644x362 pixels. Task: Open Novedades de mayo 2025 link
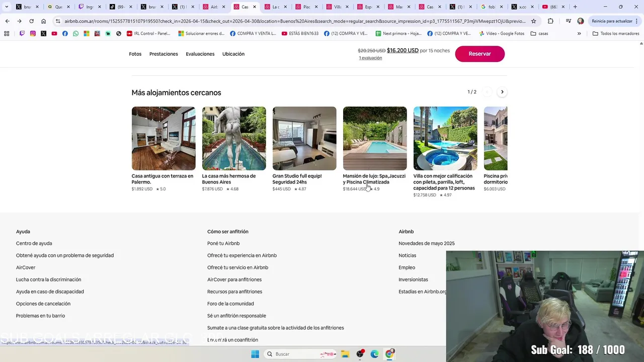[427, 243]
